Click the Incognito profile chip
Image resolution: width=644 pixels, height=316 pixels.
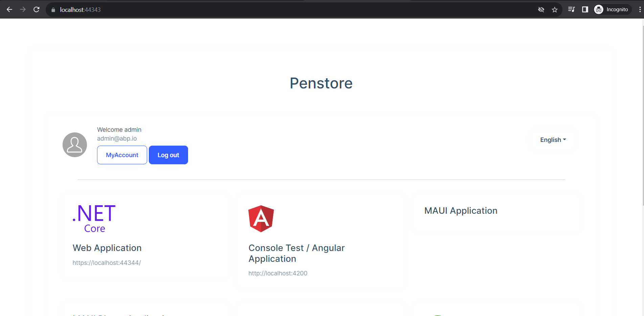point(612,9)
